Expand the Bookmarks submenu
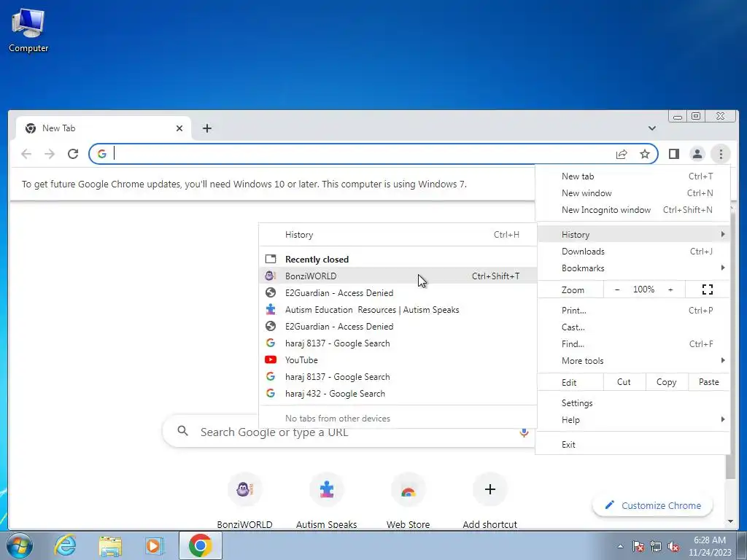The height and width of the screenshot is (560, 747). click(632, 268)
